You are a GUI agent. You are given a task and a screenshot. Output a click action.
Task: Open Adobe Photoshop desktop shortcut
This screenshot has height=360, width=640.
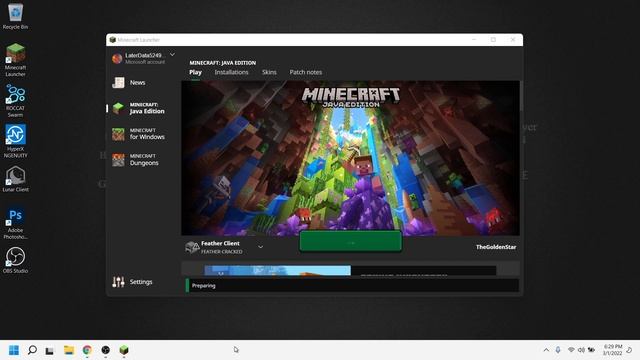(x=16, y=223)
